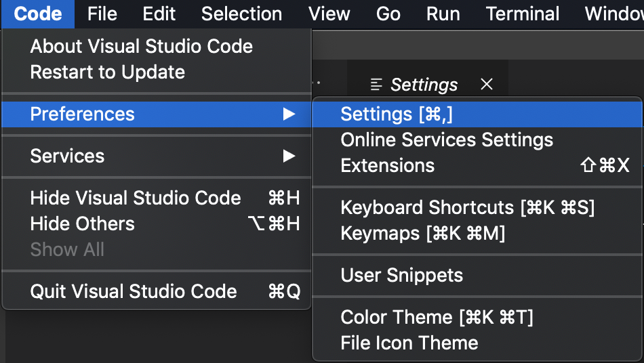Image resolution: width=644 pixels, height=363 pixels.
Task: Open the Code application menu
Action: tap(38, 14)
